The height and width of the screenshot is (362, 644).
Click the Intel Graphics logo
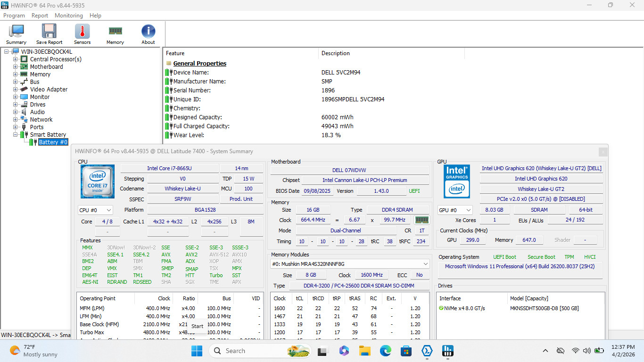point(457,181)
